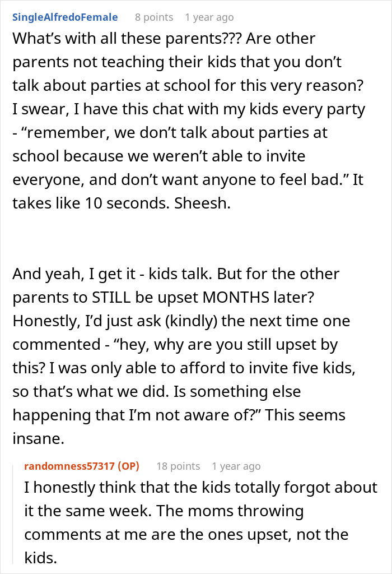This screenshot has height=574, width=392.
Task: Click the reply's '1 year ago' timestamp
Action: 236,466
